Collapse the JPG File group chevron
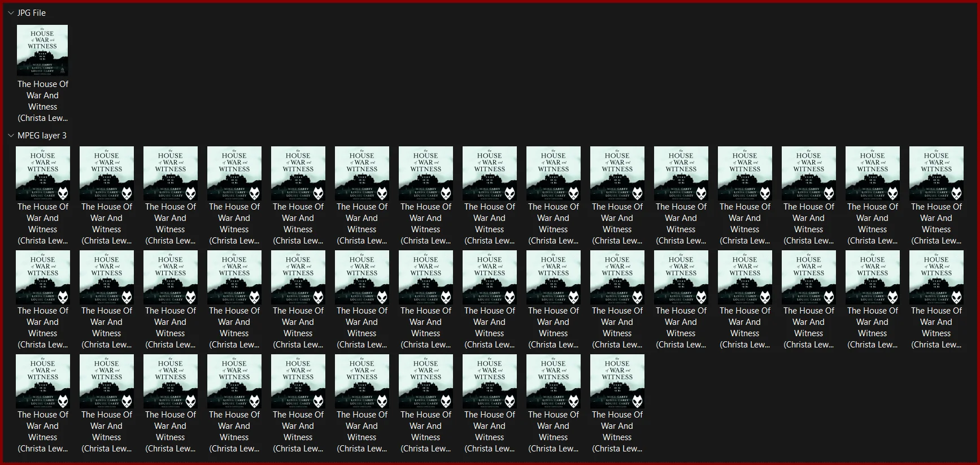980x465 pixels. tap(11, 13)
